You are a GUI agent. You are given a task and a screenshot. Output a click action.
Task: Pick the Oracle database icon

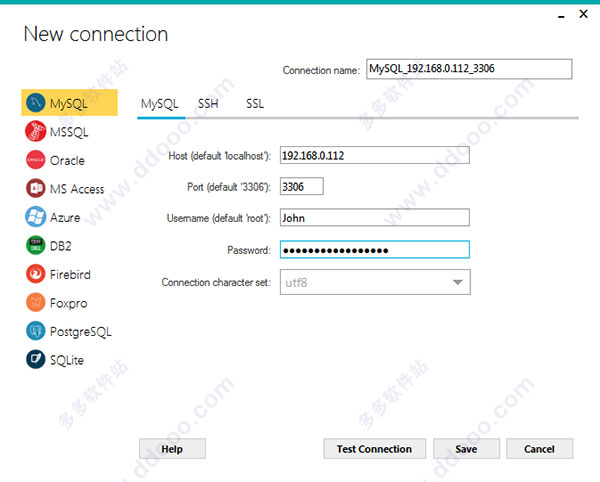[x=36, y=160]
